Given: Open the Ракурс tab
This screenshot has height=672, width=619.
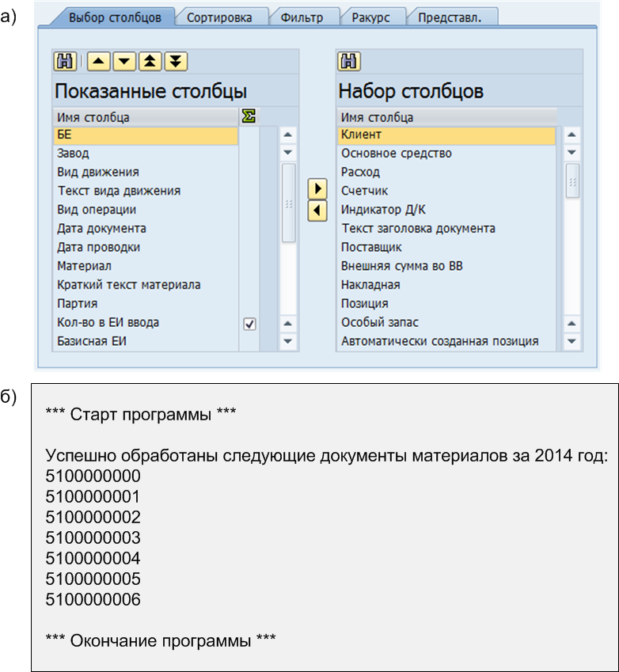Looking at the screenshot, I should pyautogui.click(x=370, y=17).
